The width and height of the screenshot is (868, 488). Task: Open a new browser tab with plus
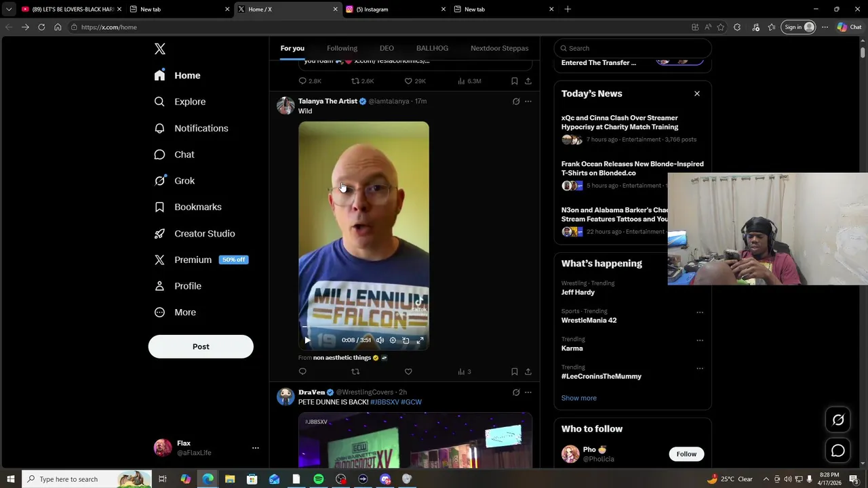(568, 9)
